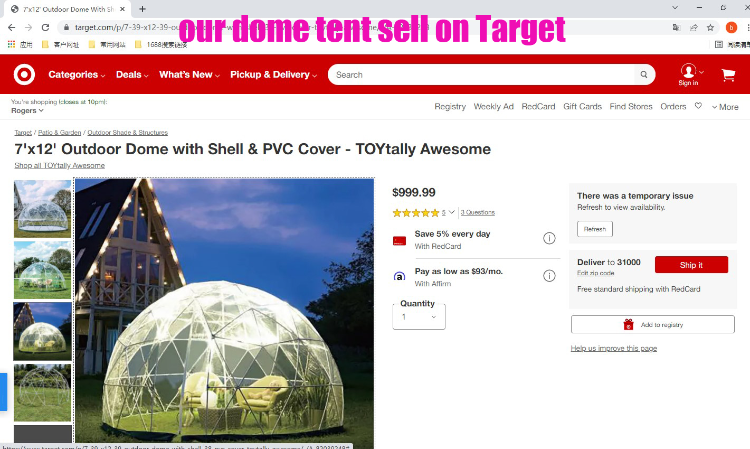The width and height of the screenshot is (750, 449).
Task: Click the Refresh availability button
Action: (595, 229)
